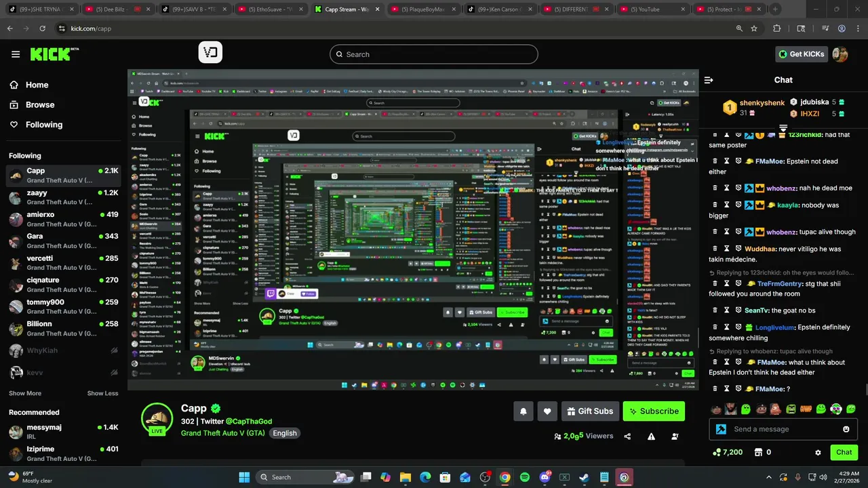Open Grand Theft Auto V (GTA) category link

coord(223,433)
